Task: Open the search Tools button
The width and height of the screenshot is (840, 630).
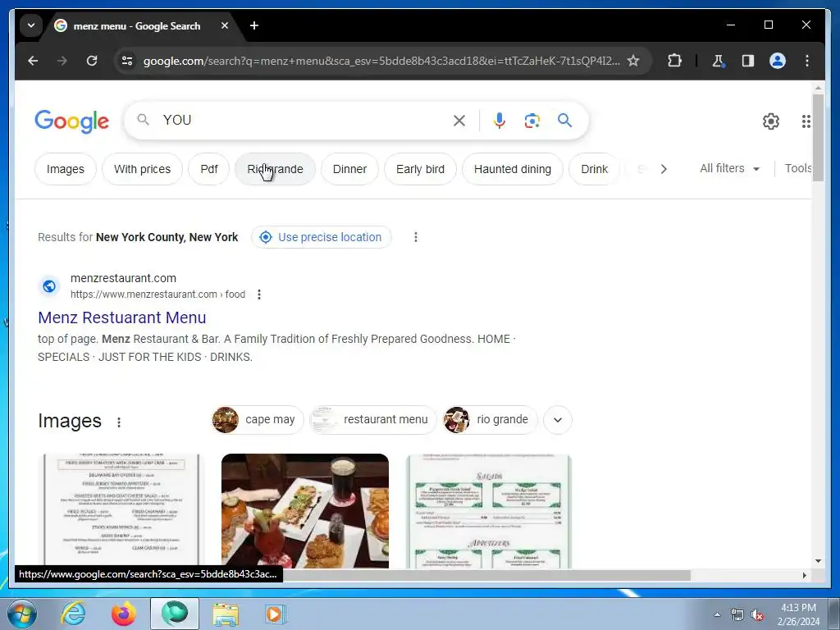Action: [x=797, y=169]
